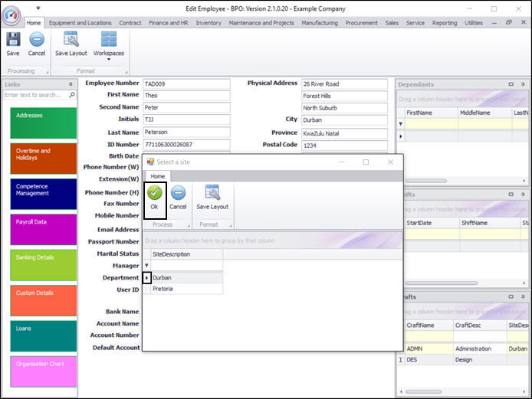
Task: Open the Reporting ribbon tab
Action: click(445, 23)
